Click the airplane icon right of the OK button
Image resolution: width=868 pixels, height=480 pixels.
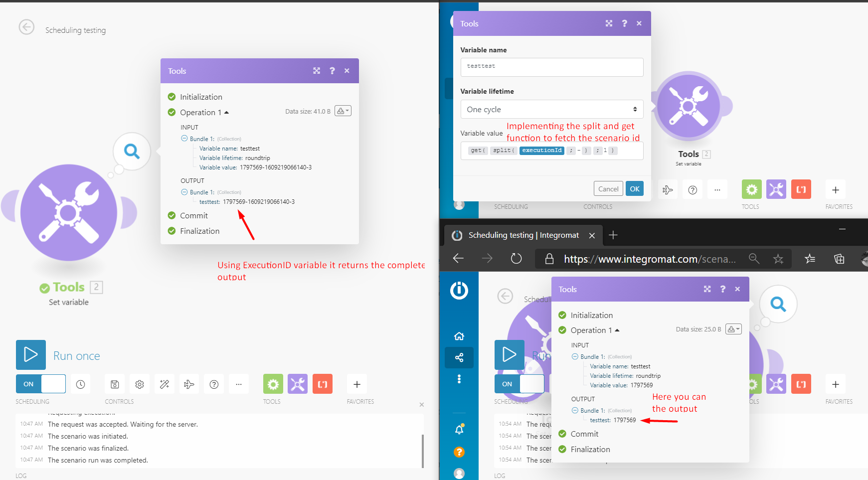[668, 189]
